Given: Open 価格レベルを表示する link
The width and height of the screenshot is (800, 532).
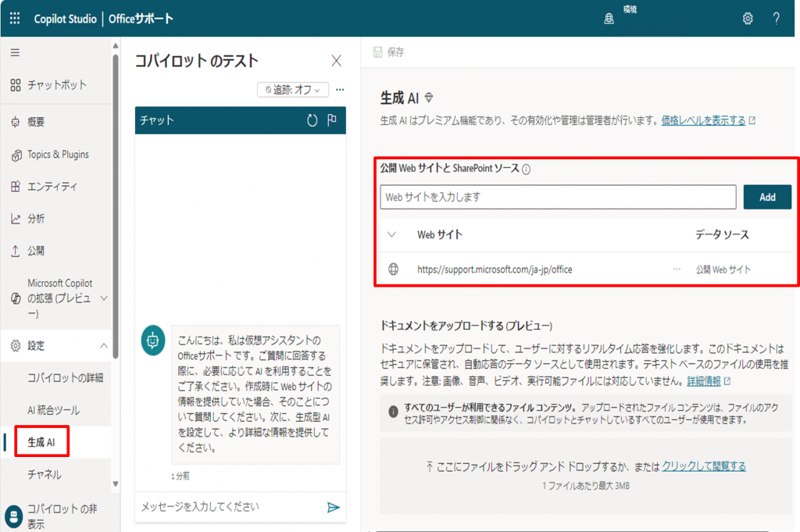Looking at the screenshot, I should tap(703, 120).
